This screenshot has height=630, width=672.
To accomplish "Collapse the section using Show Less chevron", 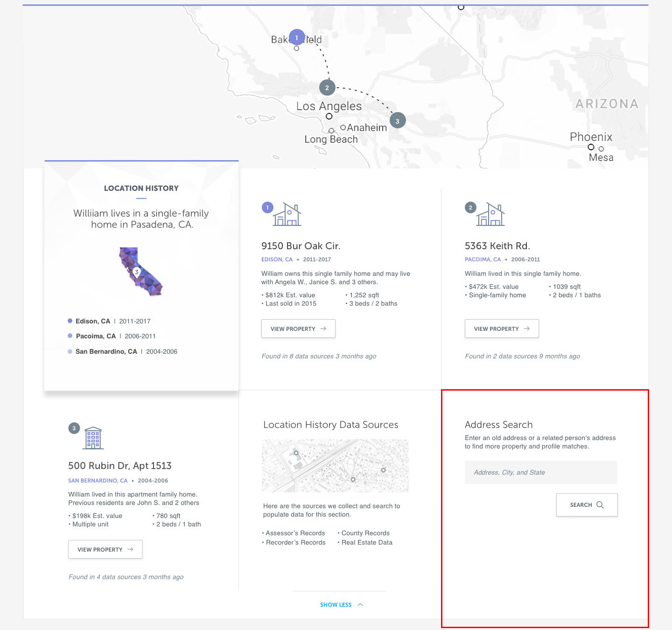I will click(336, 604).
